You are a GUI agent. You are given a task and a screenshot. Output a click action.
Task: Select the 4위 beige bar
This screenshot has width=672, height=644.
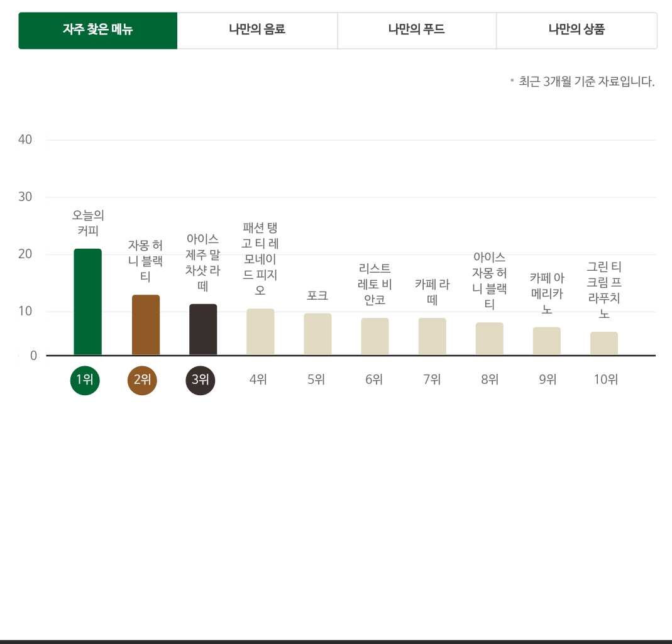[x=260, y=332]
